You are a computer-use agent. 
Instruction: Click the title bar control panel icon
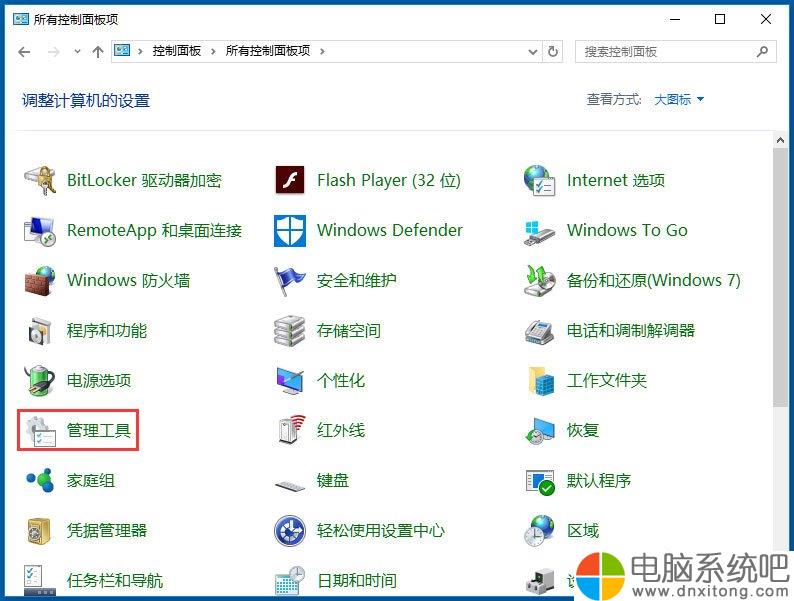[21, 19]
